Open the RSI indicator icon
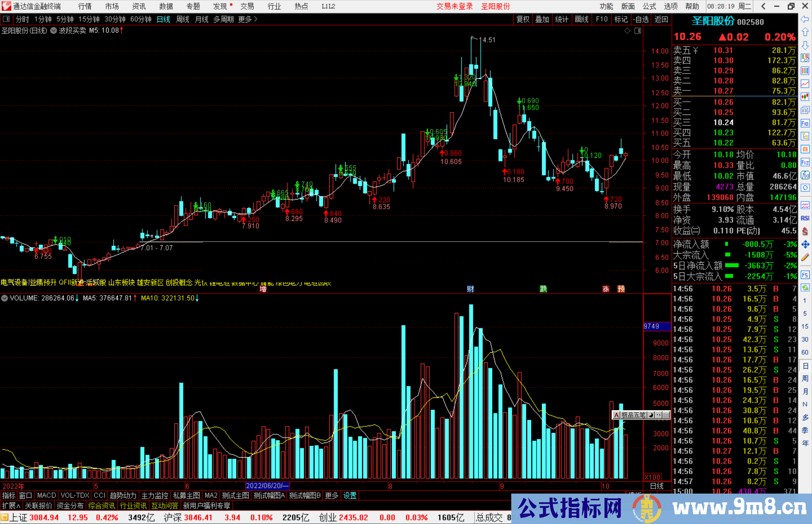The height and width of the screenshot is (524, 812). [x=805, y=218]
